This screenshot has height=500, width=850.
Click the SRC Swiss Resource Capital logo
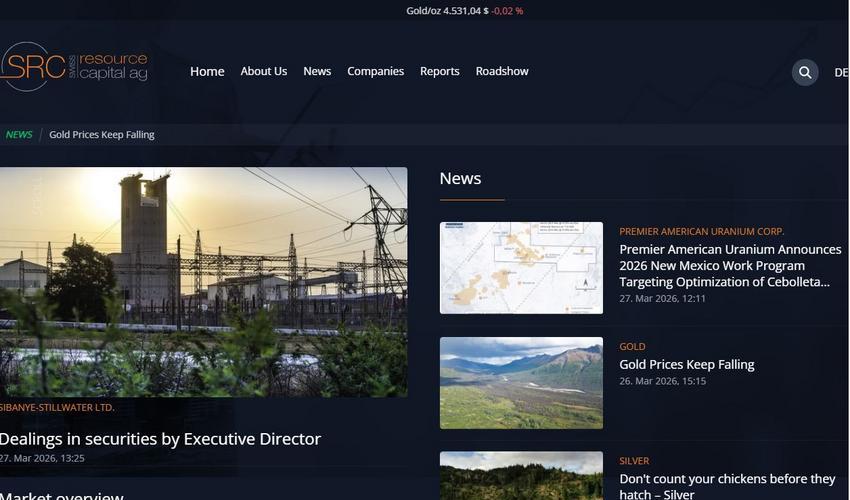click(75, 67)
